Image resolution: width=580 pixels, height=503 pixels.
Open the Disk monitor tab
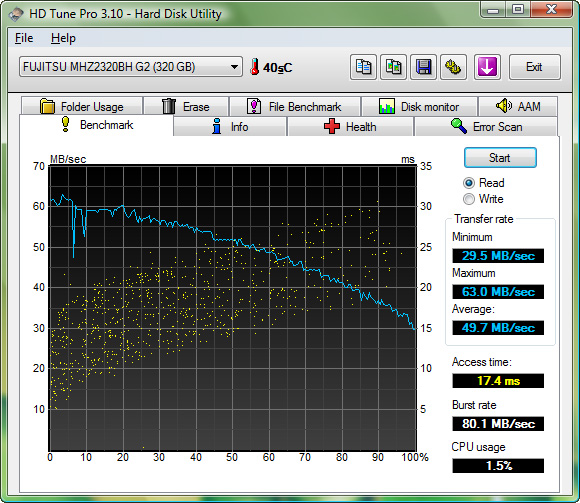[419, 107]
